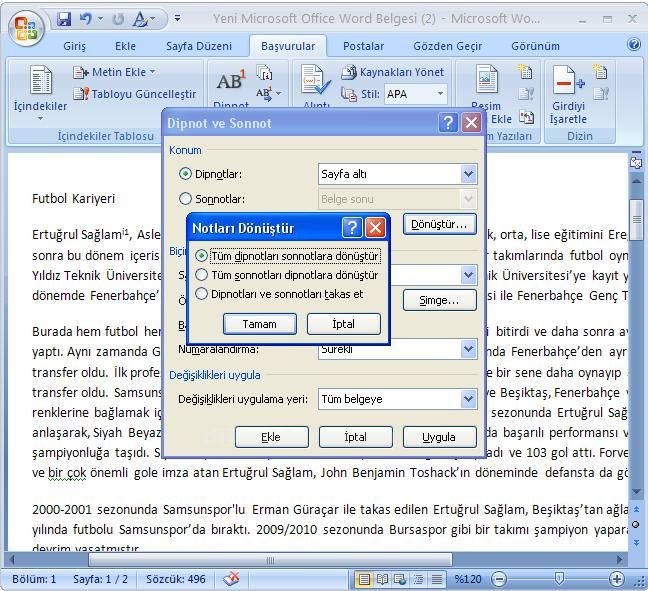Image resolution: width=648 pixels, height=591 pixels.
Task: Select Sonnotlar radio button
Action: [185, 199]
